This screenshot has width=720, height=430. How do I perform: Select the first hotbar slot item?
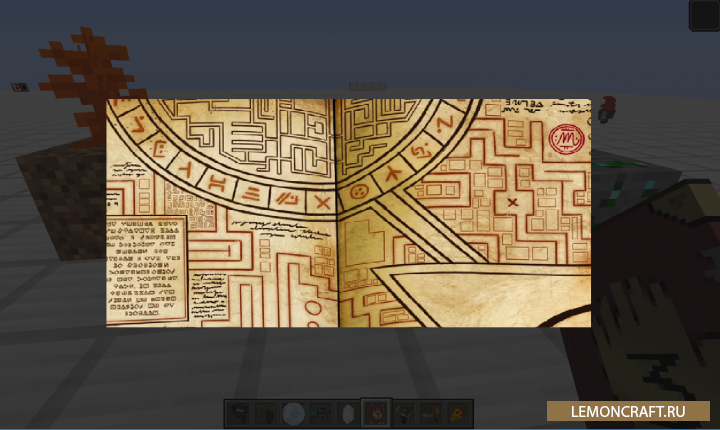pos(238,412)
